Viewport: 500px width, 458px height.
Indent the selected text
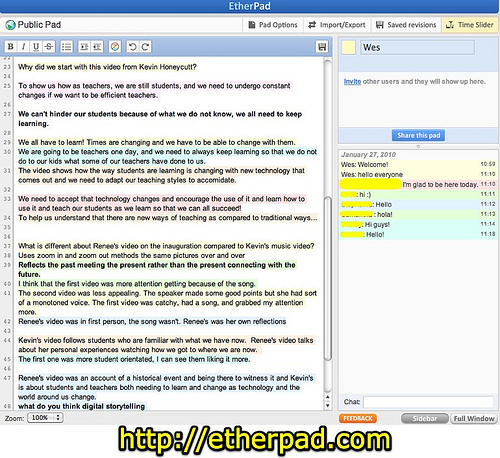[84, 47]
